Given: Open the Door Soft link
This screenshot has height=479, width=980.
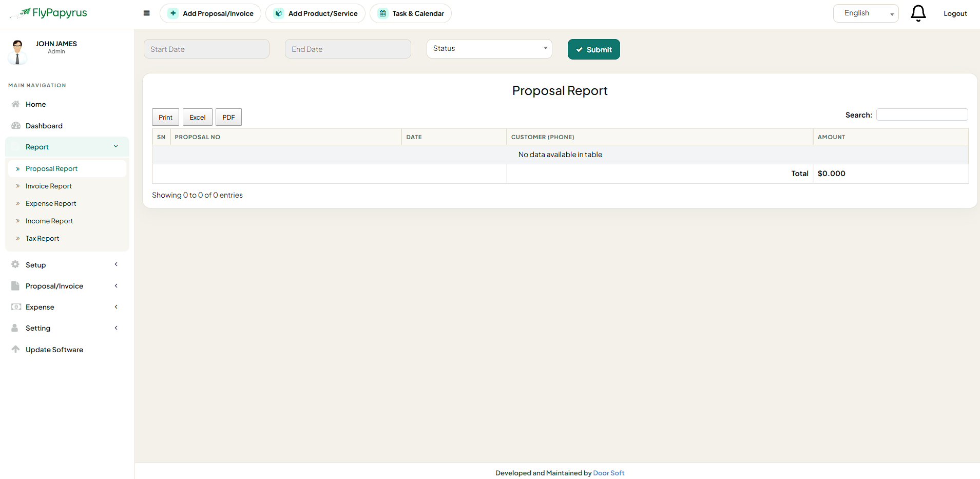Looking at the screenshot, I should pos(609,473).
